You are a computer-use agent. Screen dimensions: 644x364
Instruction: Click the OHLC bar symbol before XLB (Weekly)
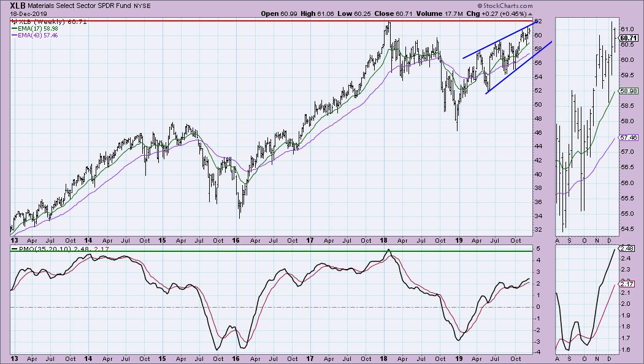14,22
